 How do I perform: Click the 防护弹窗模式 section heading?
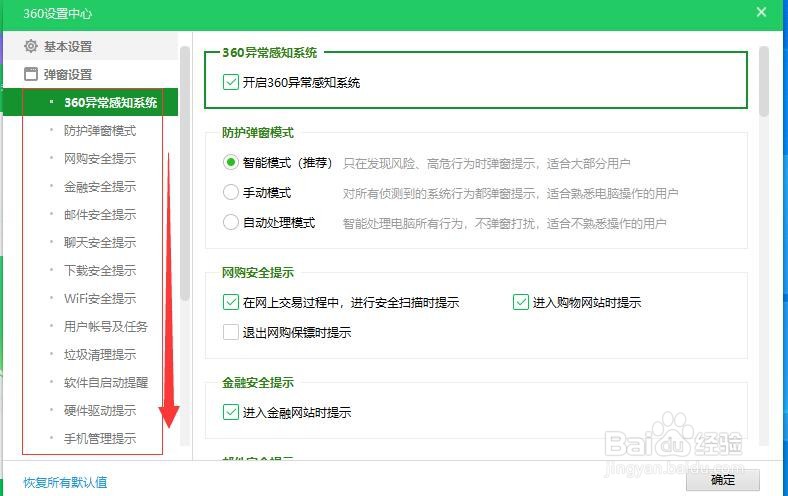[258, 133]
